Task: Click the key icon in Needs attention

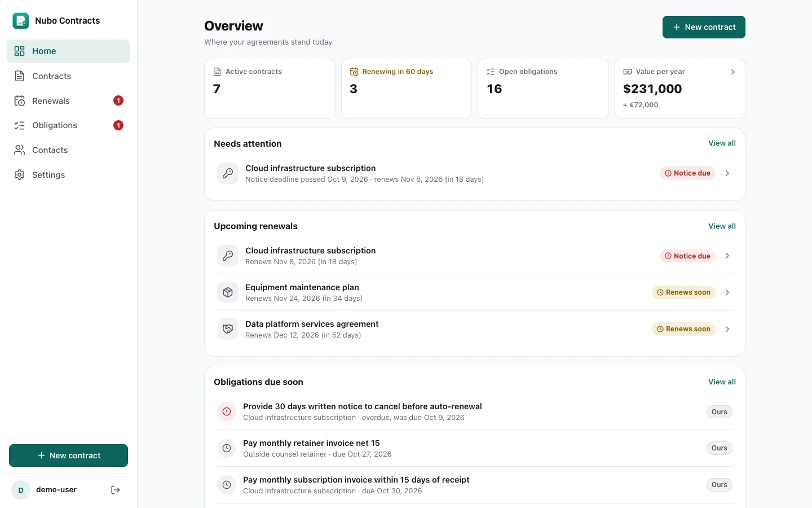Action: pos(228,173)
